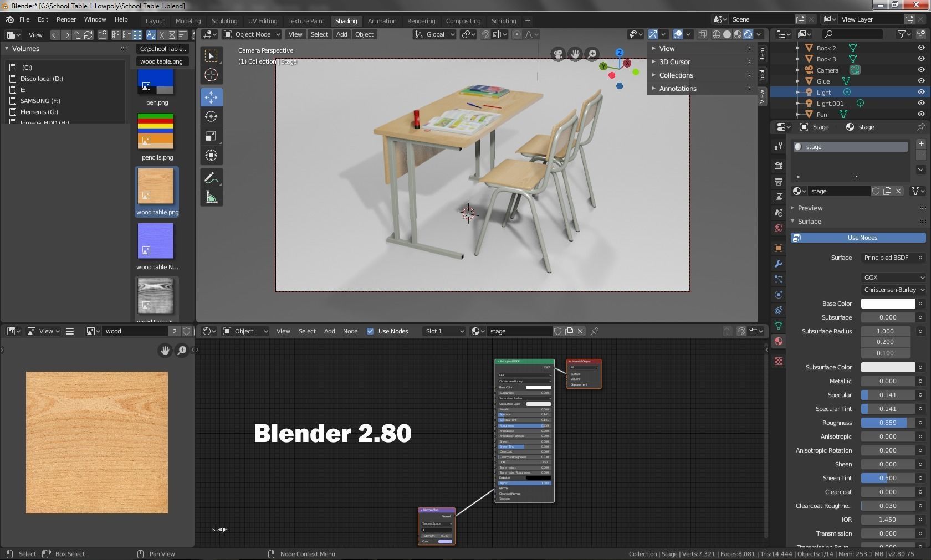Open the File menu

[x=24, y=19]
